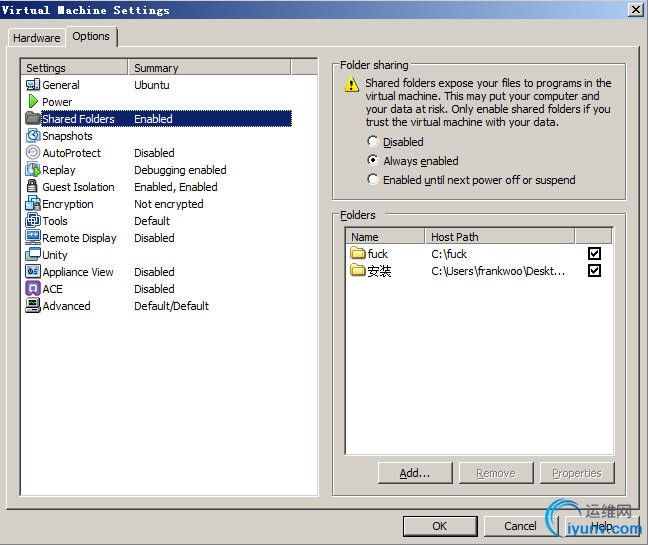The width and height of the screenshot is (648, 545).
Task: Select the Advanced row
Action: (x=158, y=305)
